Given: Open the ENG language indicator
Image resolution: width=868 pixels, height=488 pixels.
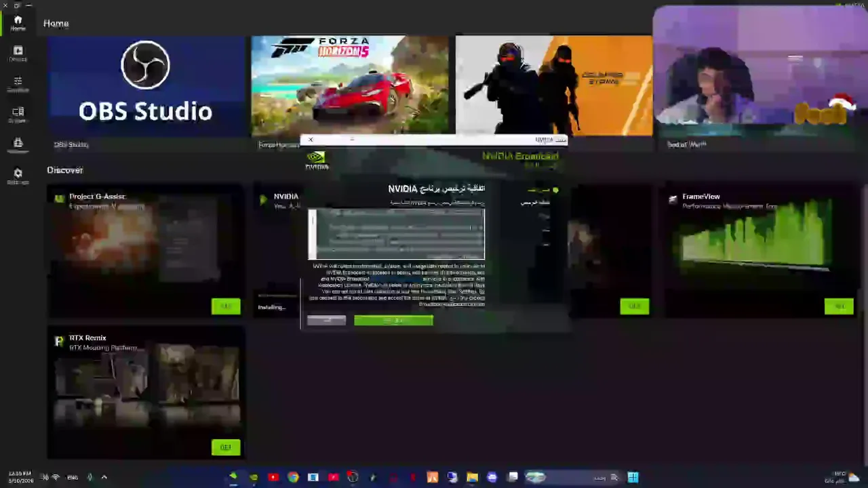Looking at the screenshot, I should coord(73,477).
